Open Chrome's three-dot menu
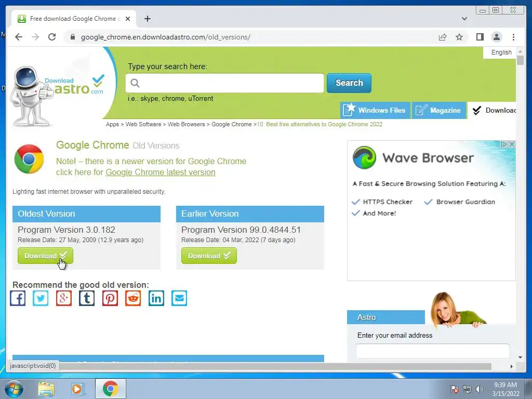The height and width of the screenshot is (399, 532). [513, 37]
